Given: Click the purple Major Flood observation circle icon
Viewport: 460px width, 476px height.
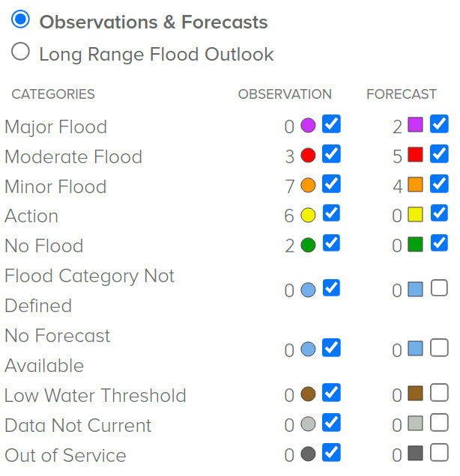Looking at the screenshot, I should 308,125.
